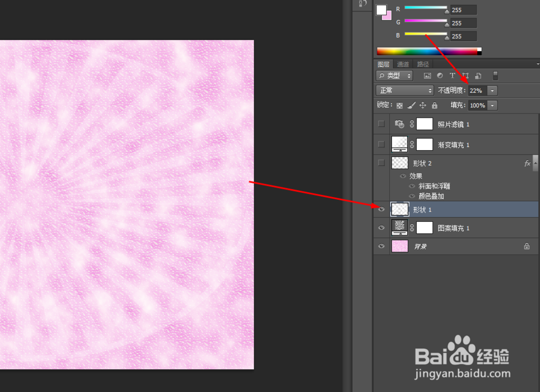Open the Layers panel flyout menu

[538, 64]
